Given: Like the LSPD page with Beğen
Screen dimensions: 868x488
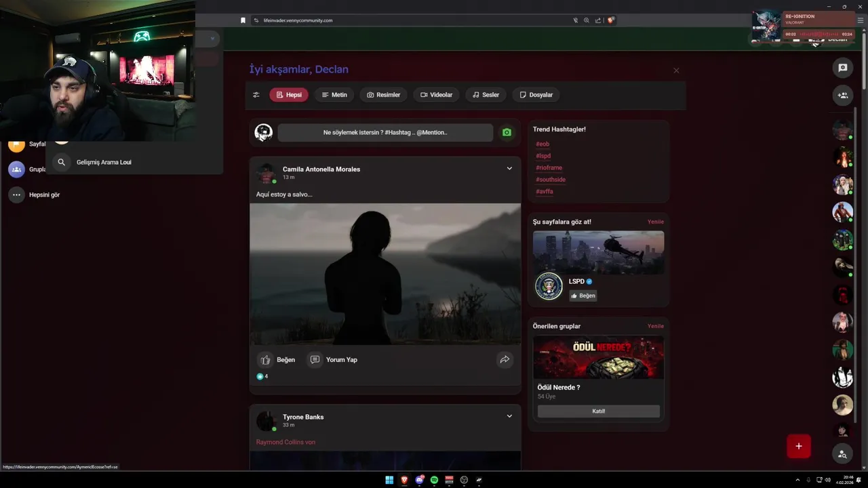Looking at the screenshot, I should click(583, 296).
